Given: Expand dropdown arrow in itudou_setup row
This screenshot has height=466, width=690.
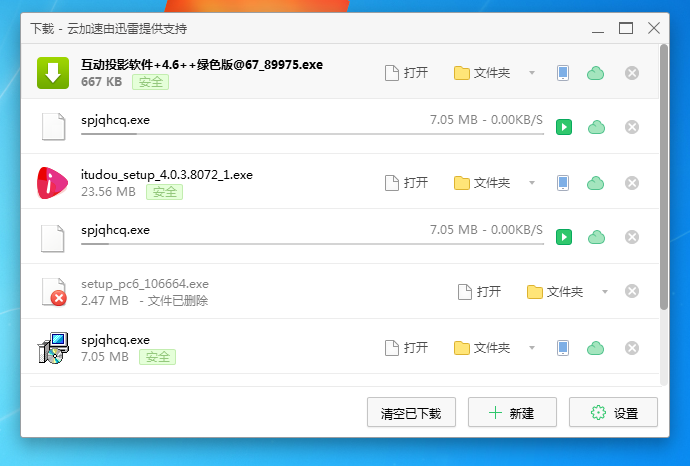Looking at the screenshot, I should [x=532, y=182].
